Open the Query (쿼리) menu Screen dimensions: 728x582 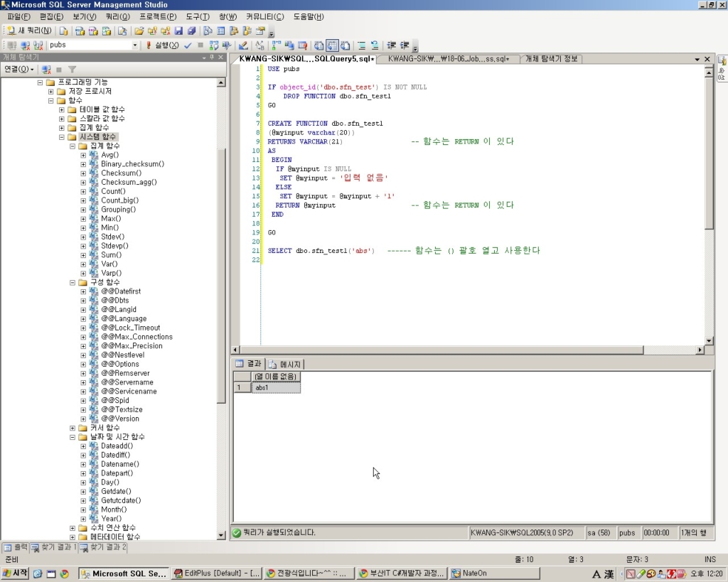point(117,17)
